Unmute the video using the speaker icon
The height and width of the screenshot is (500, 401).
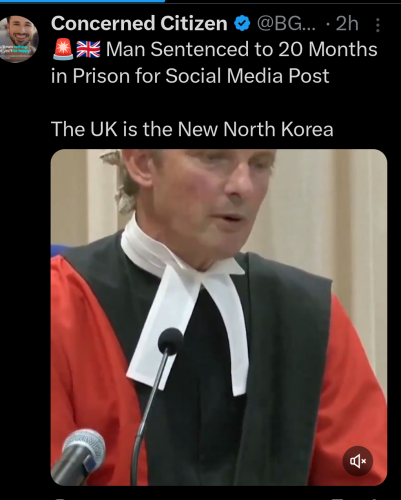point(357,461)
